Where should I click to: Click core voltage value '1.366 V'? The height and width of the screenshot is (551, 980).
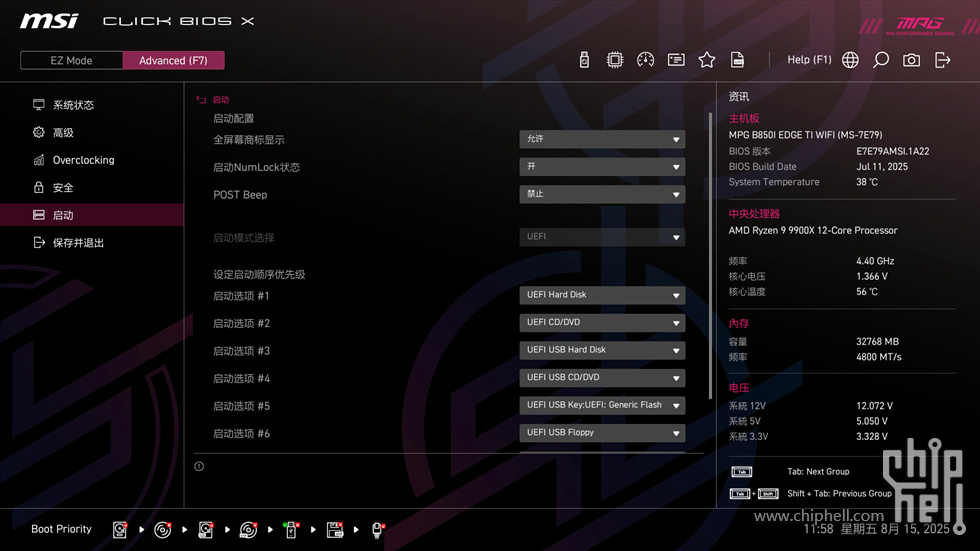[872, 276]
